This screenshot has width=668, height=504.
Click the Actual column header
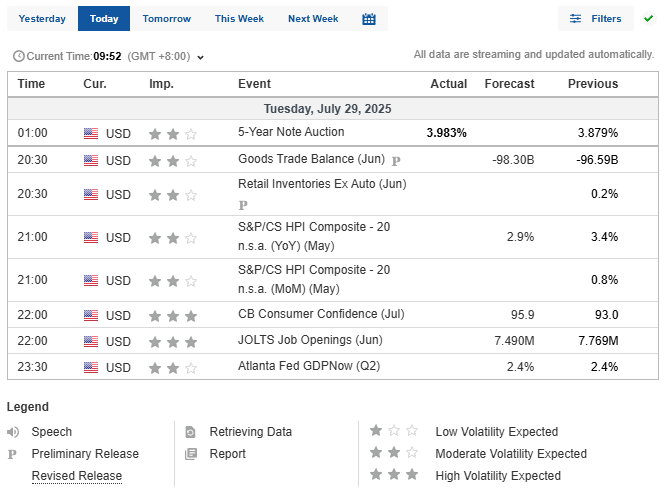449,84
